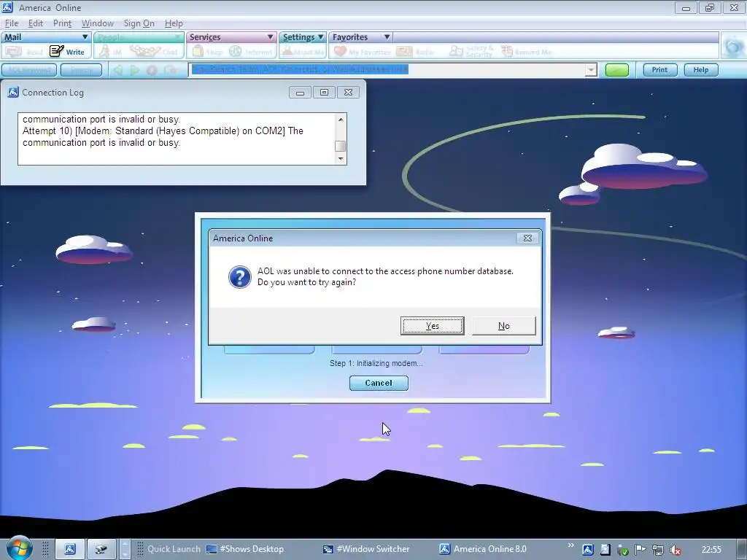The width and height of the screenshot is (747, 560).
Task: Click the Radio icon in the toolbar
Action: tap(404, 51)
